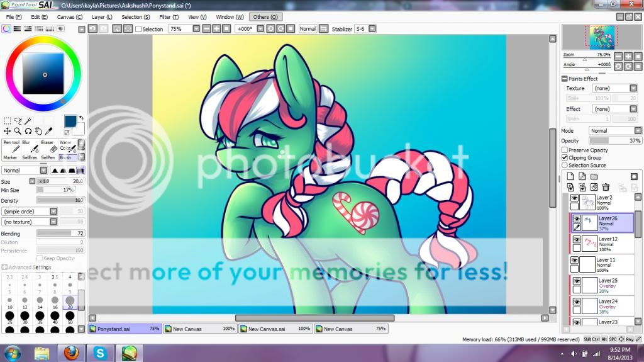Screen dimensions: 644x362
Task: Open the layer blending Mode dropdown
Action: point(614,131)
